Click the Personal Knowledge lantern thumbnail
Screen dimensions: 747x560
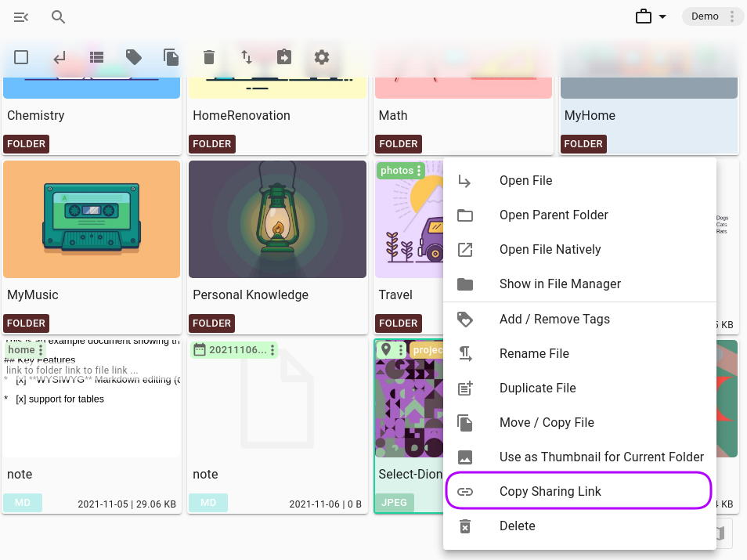[x=277, y=219]
